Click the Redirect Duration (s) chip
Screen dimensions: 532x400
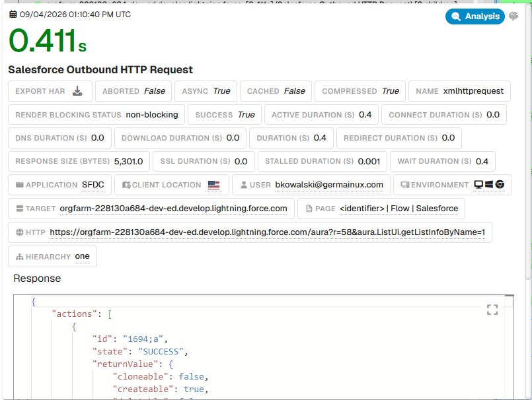399,138
